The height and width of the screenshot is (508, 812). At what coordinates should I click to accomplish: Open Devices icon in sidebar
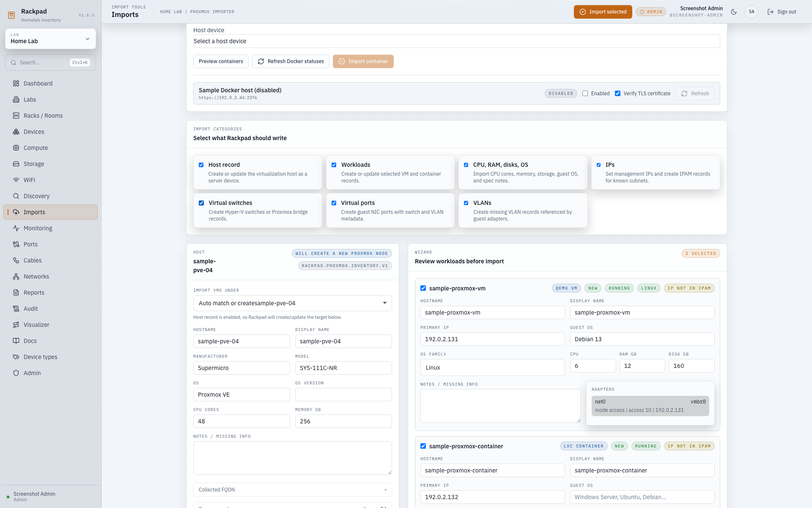pos(16,132)
